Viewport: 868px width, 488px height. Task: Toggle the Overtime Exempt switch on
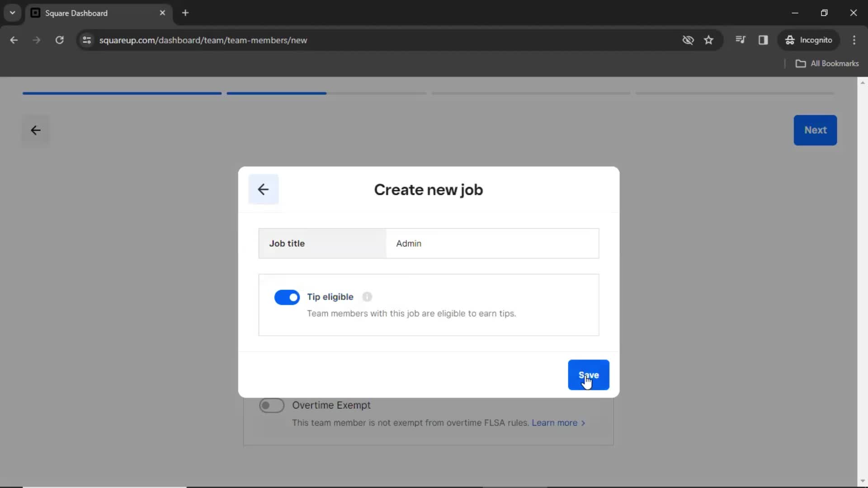coord(271,405)
